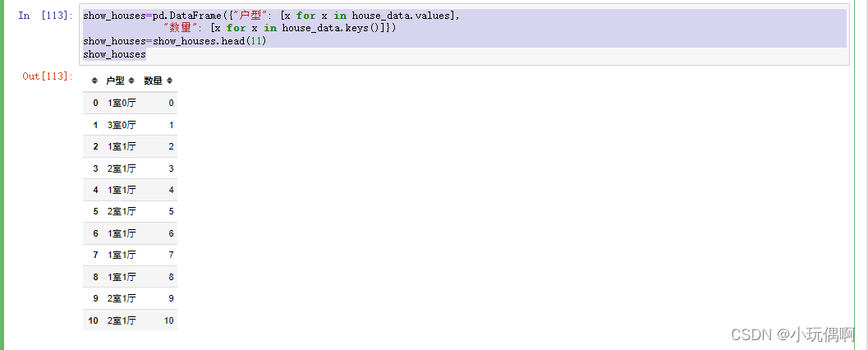Click 数量 value in row 7

[171, 256]
